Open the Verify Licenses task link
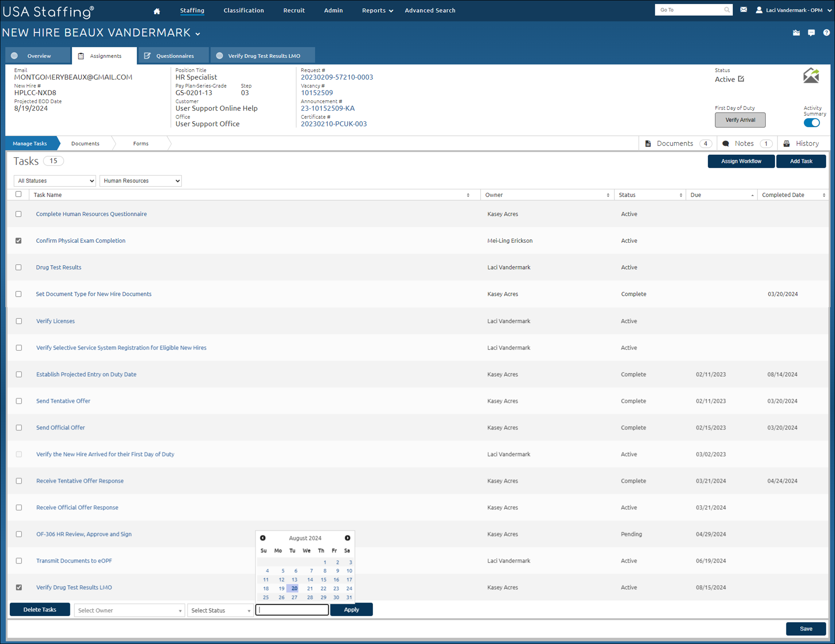835x644 pixels. [55, 321]
